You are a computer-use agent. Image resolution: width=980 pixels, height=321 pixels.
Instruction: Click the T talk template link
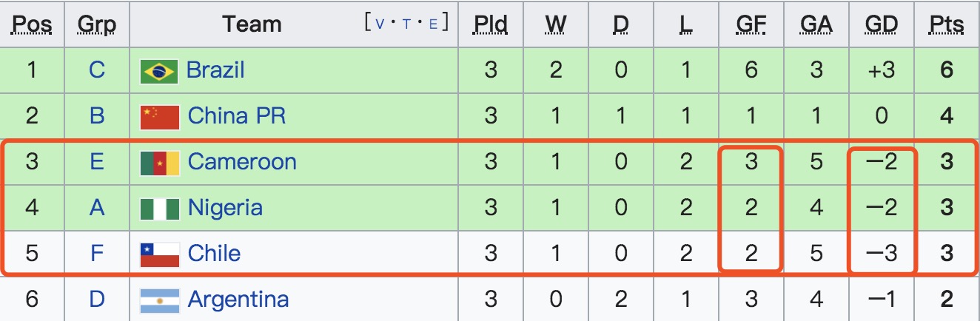point(406,24)
